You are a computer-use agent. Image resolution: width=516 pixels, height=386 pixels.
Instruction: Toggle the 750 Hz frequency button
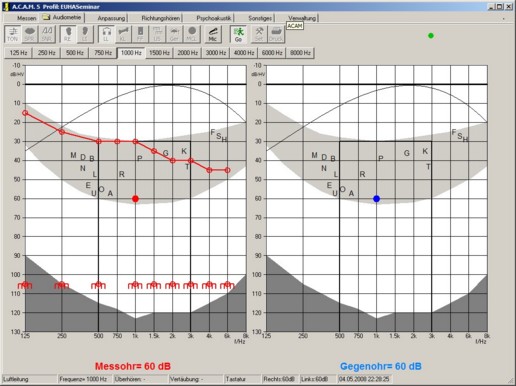tap(103, 53)
